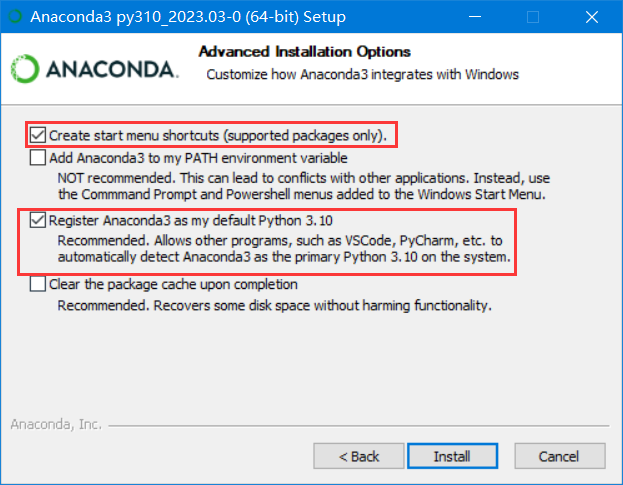Abort setup using the Cancel button
The width and height of the screenshot is (623, 485).
coord(560,456)
